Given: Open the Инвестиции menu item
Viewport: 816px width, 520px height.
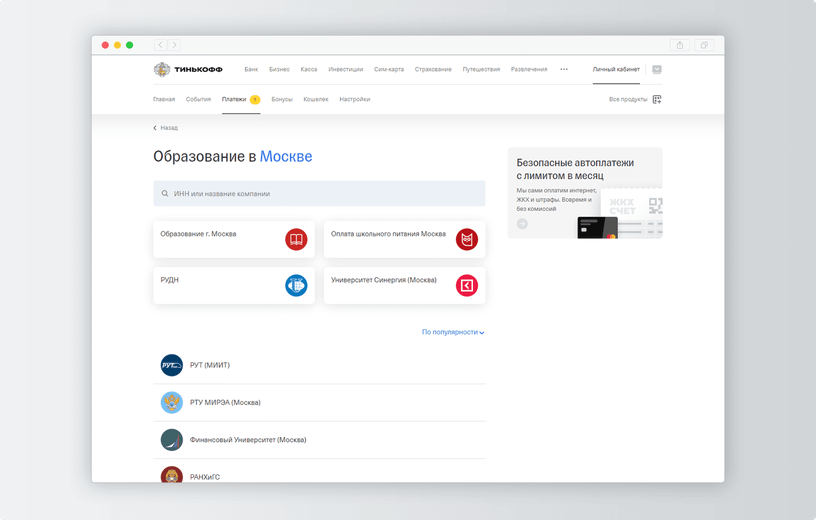Looking at the screenshot, I should pos(346,69).
